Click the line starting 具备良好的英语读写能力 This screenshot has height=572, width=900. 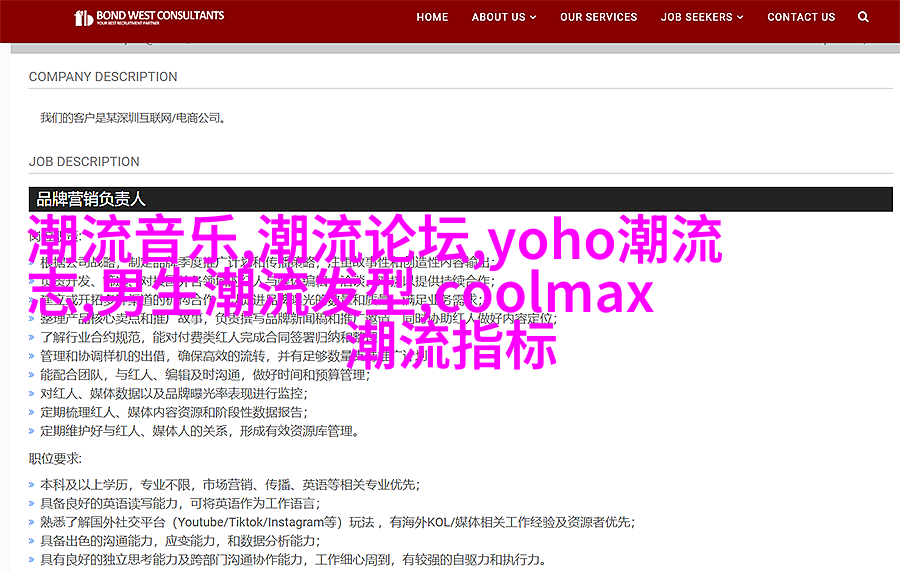[x=180, y=504]
